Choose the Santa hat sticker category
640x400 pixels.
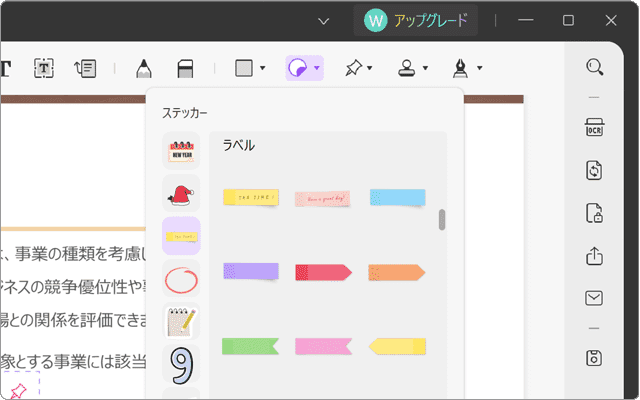[181, 193]
